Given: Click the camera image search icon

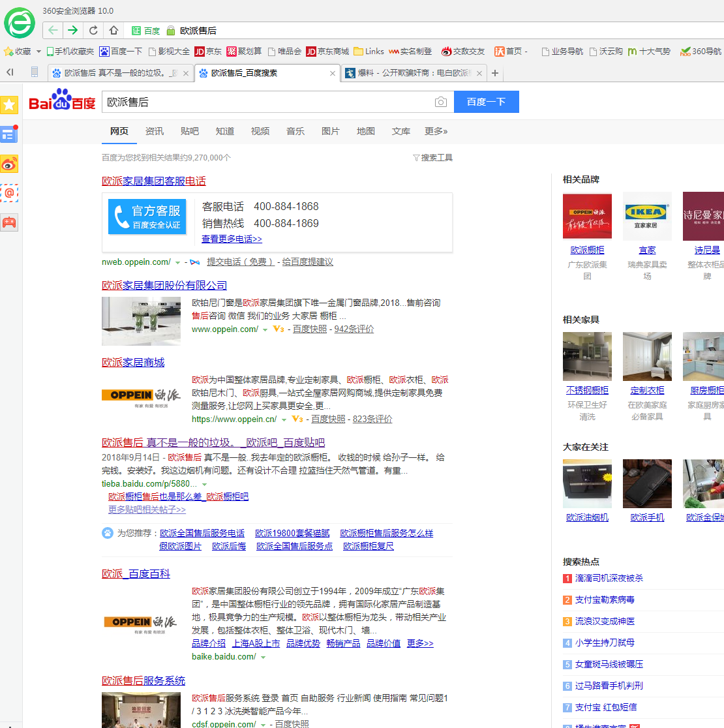Looking at the screenshot, I should coord(441,102).
